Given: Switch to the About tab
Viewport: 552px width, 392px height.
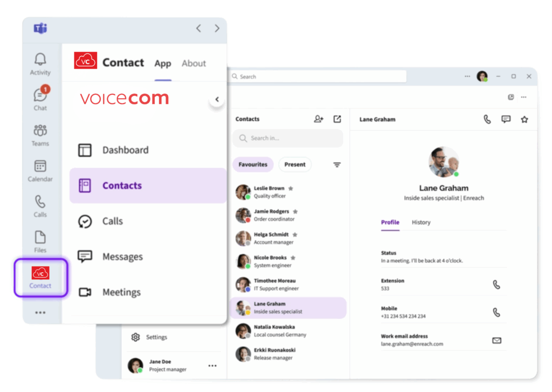Looking at the screenshot, I should tap(194, 64).
